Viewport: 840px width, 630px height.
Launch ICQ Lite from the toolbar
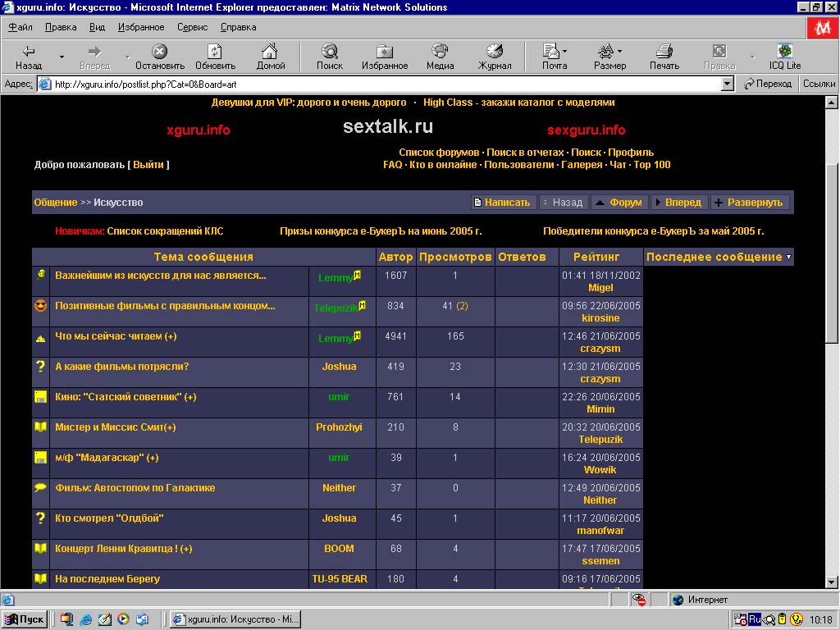pyautogui.click(x=785, y=56)
